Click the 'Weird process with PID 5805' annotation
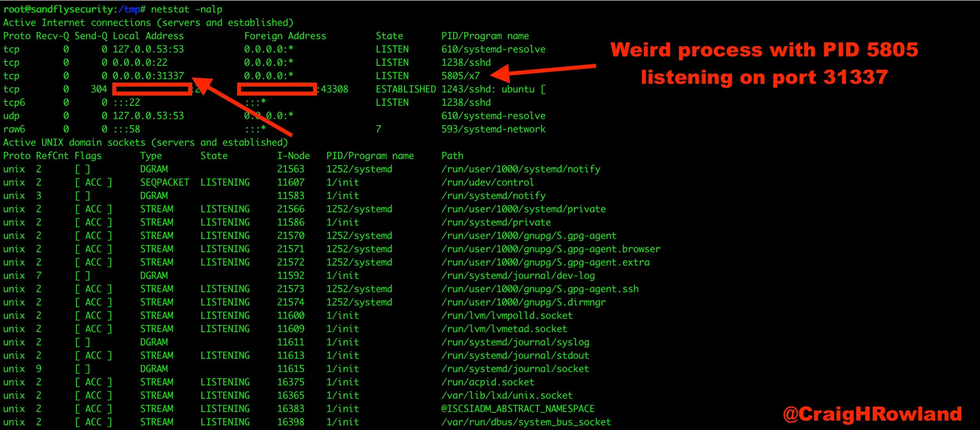Viewport: 980px width, 430px height. point(764,50)
